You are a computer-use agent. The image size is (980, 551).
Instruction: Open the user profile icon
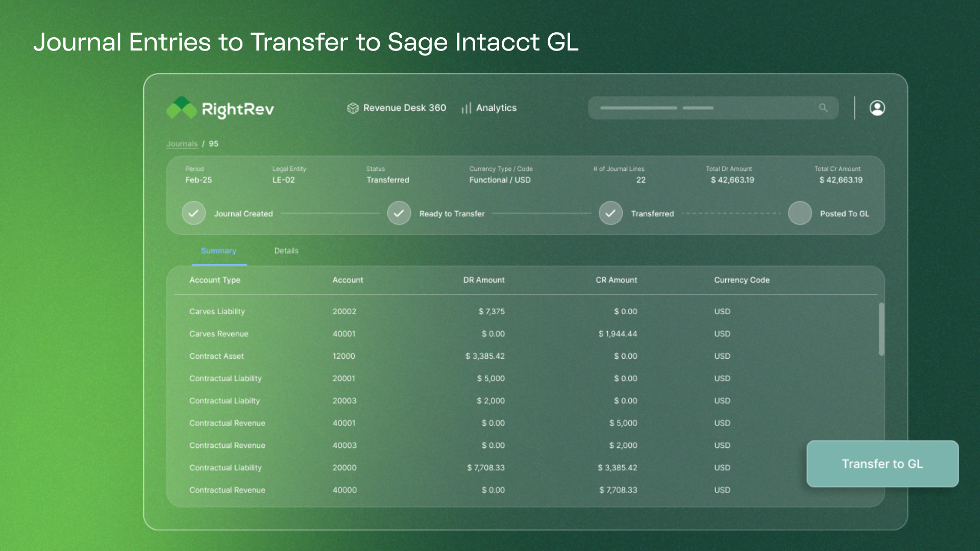(x=877, y=108)
